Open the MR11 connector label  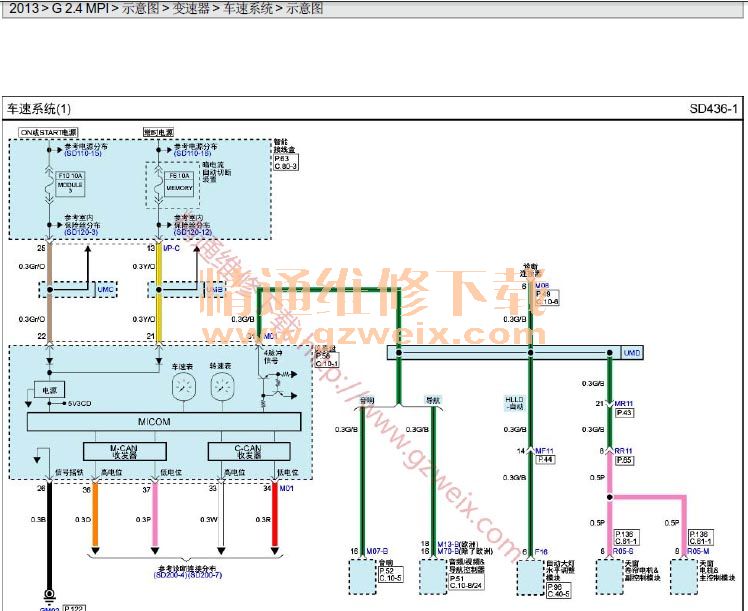coord(623,404)
